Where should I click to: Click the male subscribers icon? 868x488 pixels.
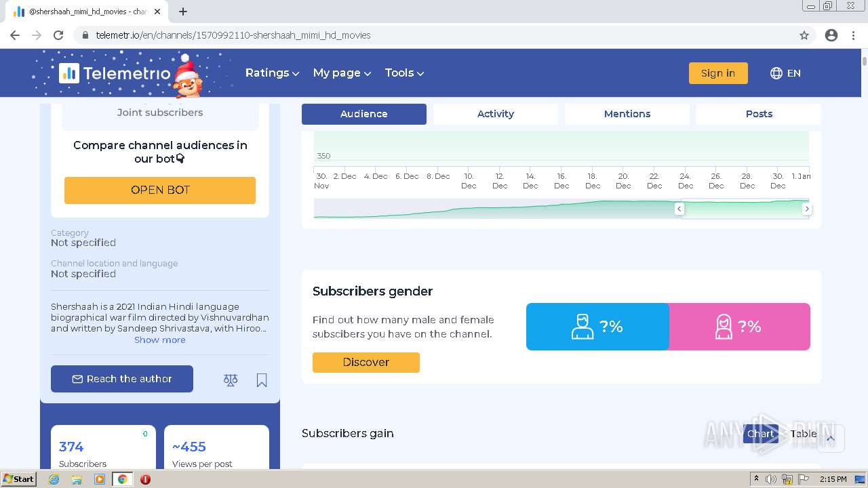tap(583, 326)
